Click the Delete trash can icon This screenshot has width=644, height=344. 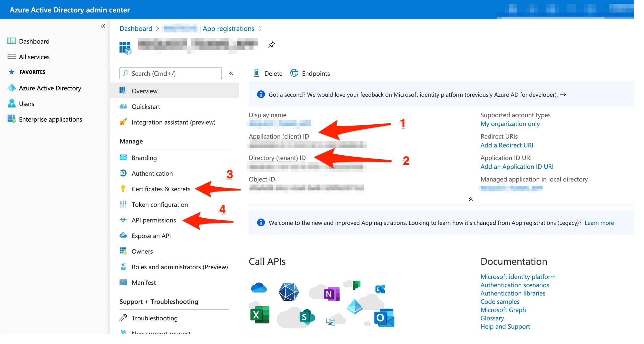[x=256, y=73]
